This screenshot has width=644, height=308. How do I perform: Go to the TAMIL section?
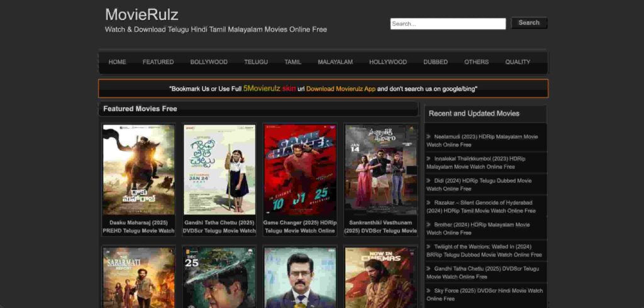293,62
